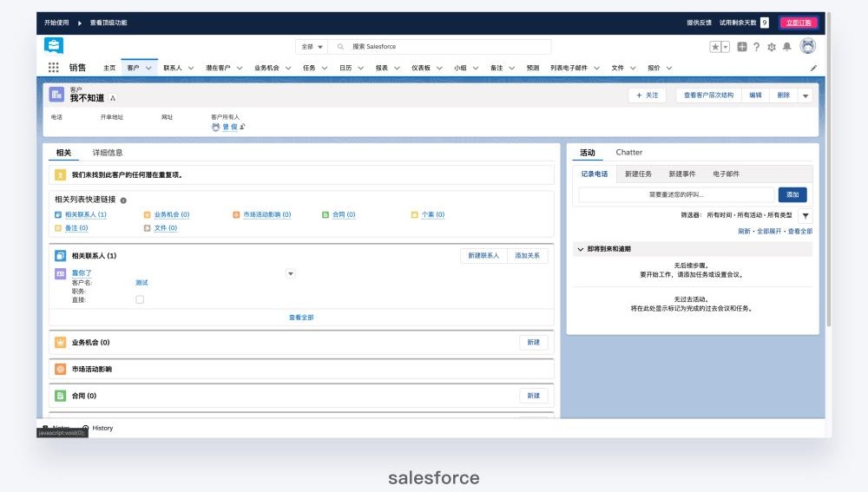Click the hierarchy icon next to 我不知道
Screen dimensions: 868x492
[x=112, y=98]
